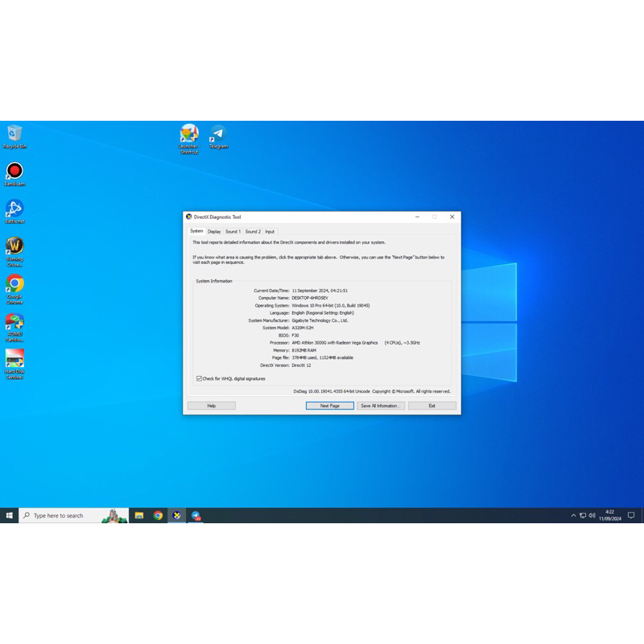Launch AOMEI Partition desktop shortcut
Image resolution: width=644 pixels, height=644 pixels.
14,322
